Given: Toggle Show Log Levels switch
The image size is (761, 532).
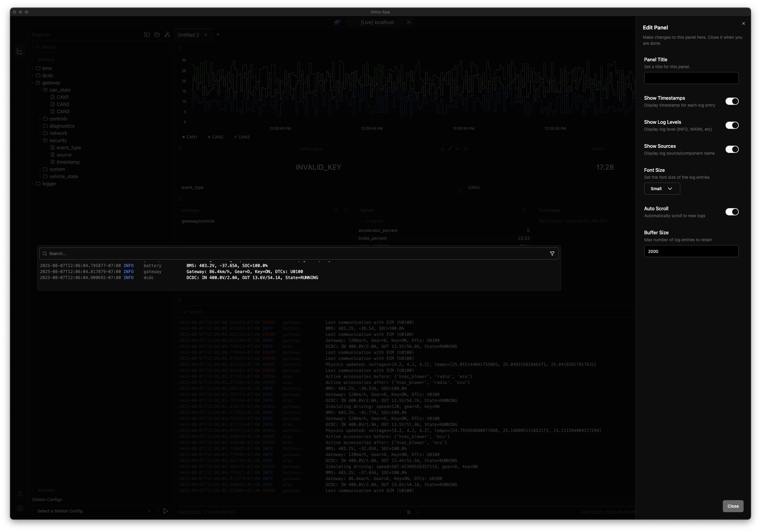Looking at the screenshot, I should (x=732, y=125).
